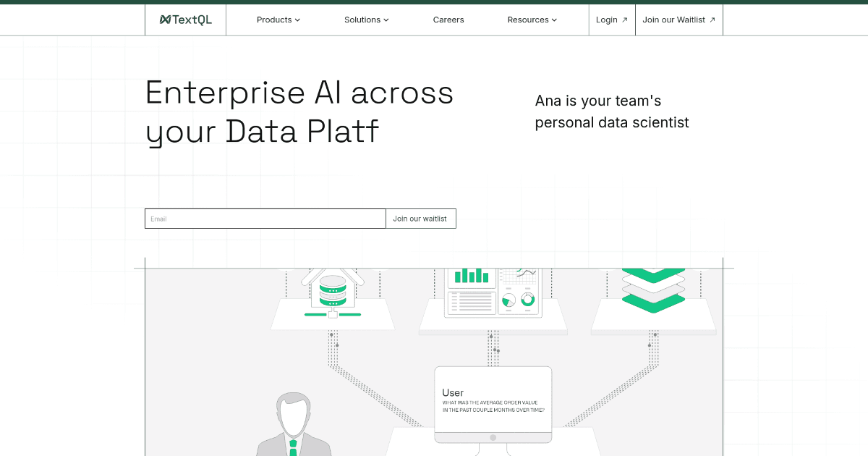Click the arrow icon beside Join our Waitlist
The width and height of the screenshot is (868, 456).
(712, 20)
